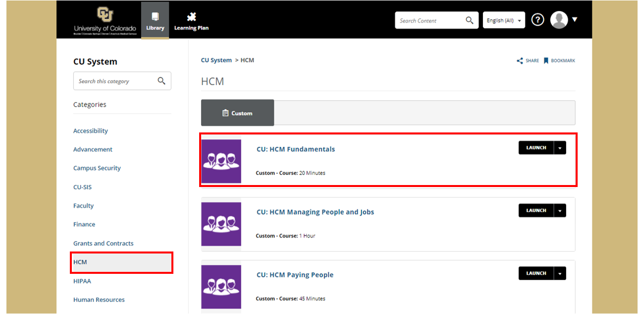Viewport: 644px width, 314px height.
Task: Open the Human Resources category
Action: coord(99,300)
